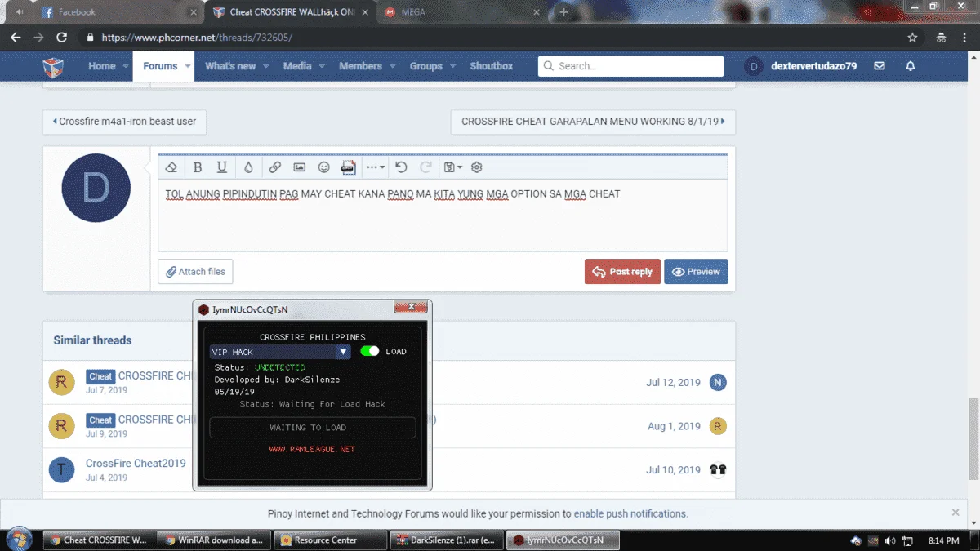Click the page vertical scrollbar thumb
The image size is (980, 551).
(973, 439)
